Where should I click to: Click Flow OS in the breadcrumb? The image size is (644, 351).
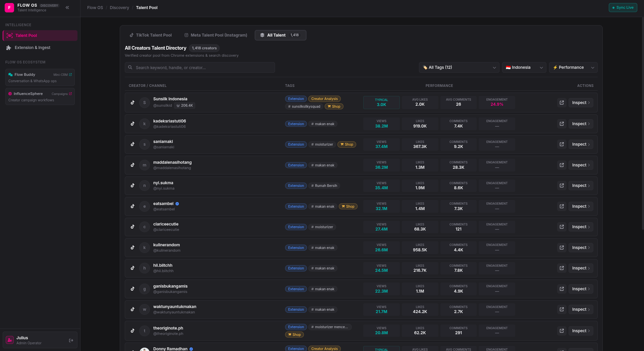[95, 7]
